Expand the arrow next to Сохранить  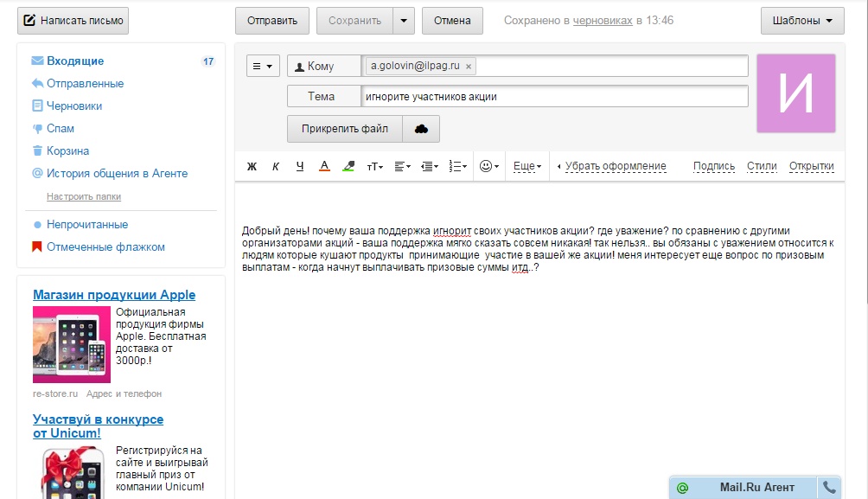pos(404,21)
